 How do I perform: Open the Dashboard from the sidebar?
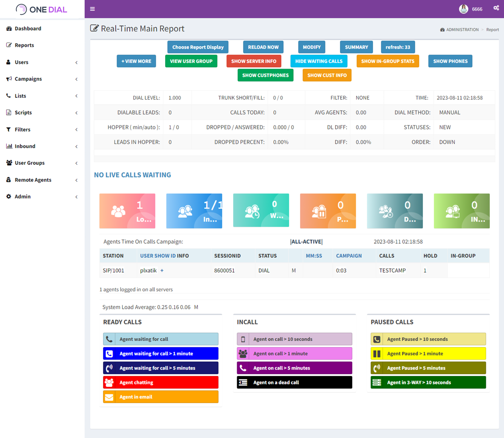[x=28, y=28]
